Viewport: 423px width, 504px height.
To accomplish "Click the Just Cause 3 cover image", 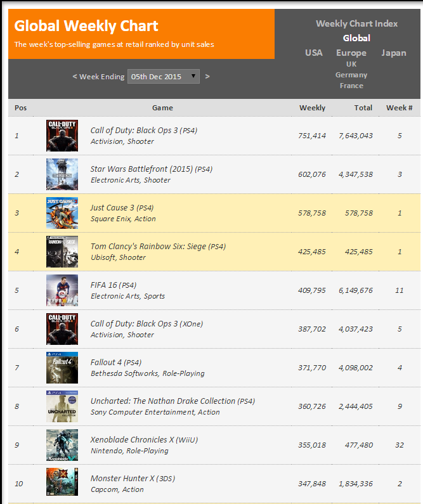I will click(62, 213).
